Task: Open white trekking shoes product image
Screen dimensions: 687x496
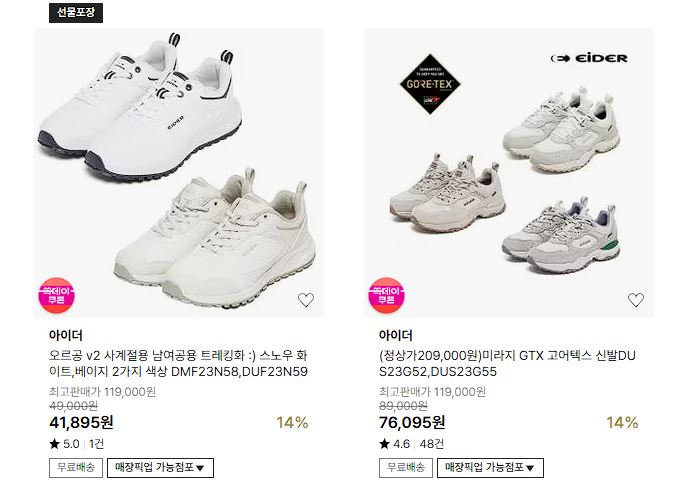Action: (x=179, y=173)
